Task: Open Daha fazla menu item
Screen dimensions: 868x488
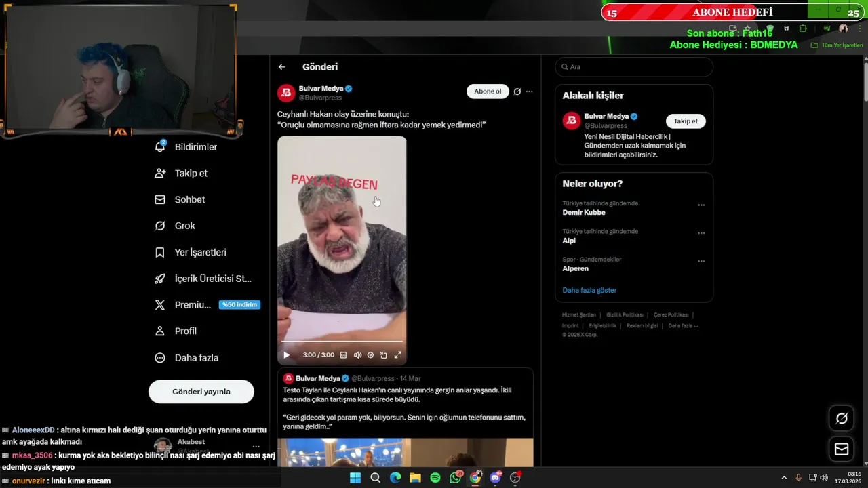Action: (x=197, y=358)
